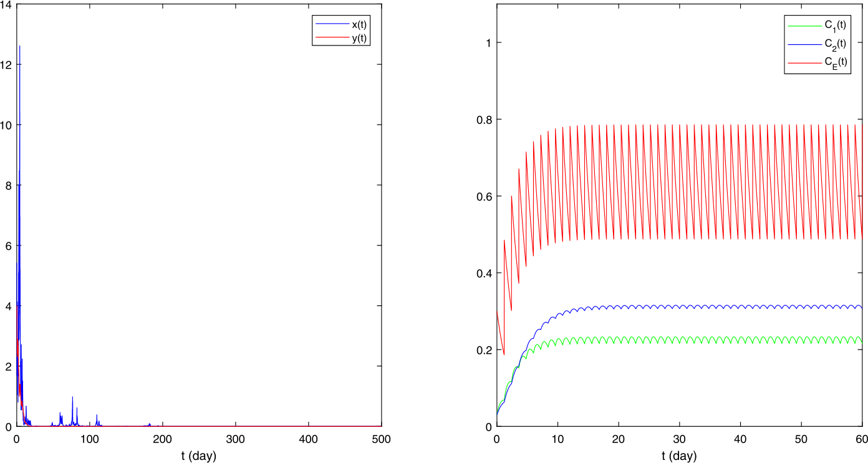Click the C1(t) legend label
Image resolution: width=868 pixels, height=463 pixels.
point(835,26)
